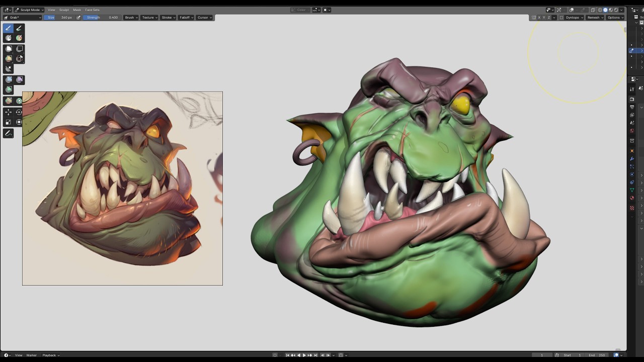Screen dimensions: 644x362
Task: Open the Sculpt menu
Action: click(x=64, y=10)
